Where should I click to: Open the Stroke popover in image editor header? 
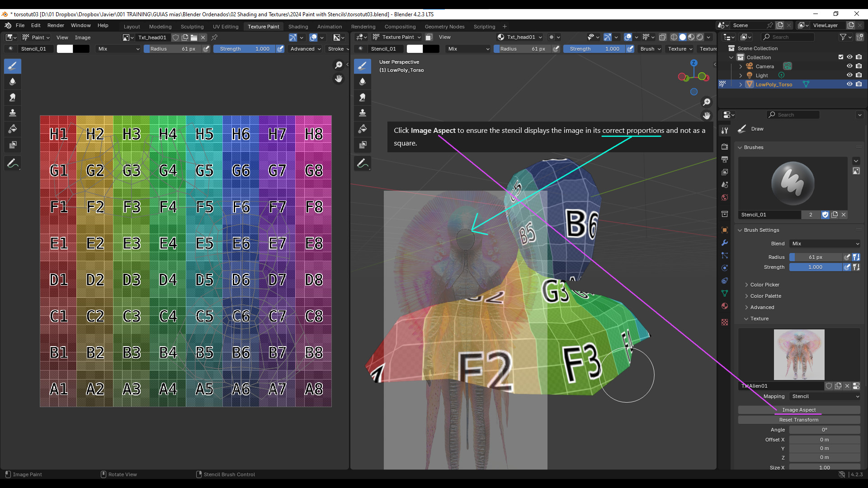pos(338,49)
